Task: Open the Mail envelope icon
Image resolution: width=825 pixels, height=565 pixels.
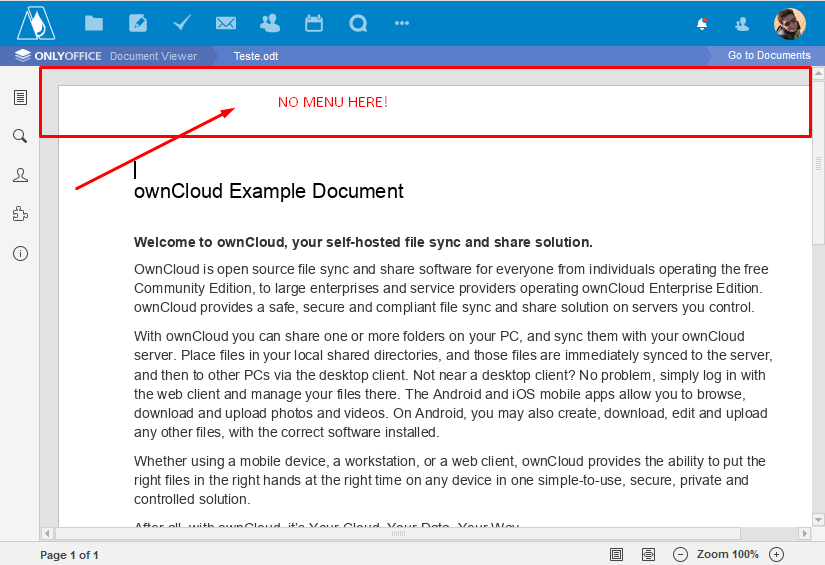Action: click(226, 23)
